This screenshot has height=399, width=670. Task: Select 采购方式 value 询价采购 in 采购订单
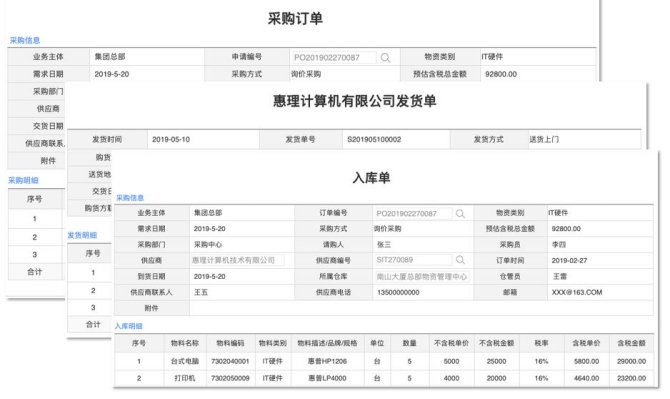[x=306, y=74]
